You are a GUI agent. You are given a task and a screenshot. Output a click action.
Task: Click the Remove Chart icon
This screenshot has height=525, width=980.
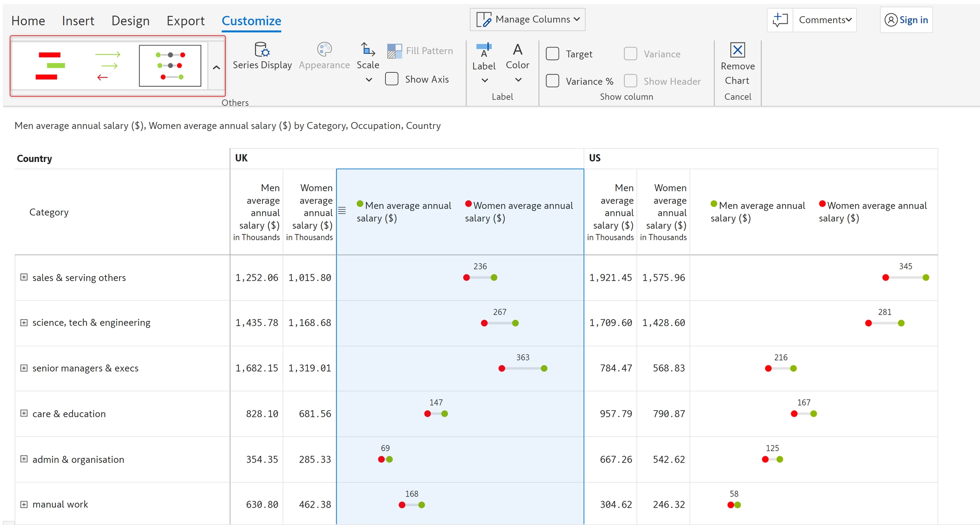pyautogui.click(x=737, y=50)
